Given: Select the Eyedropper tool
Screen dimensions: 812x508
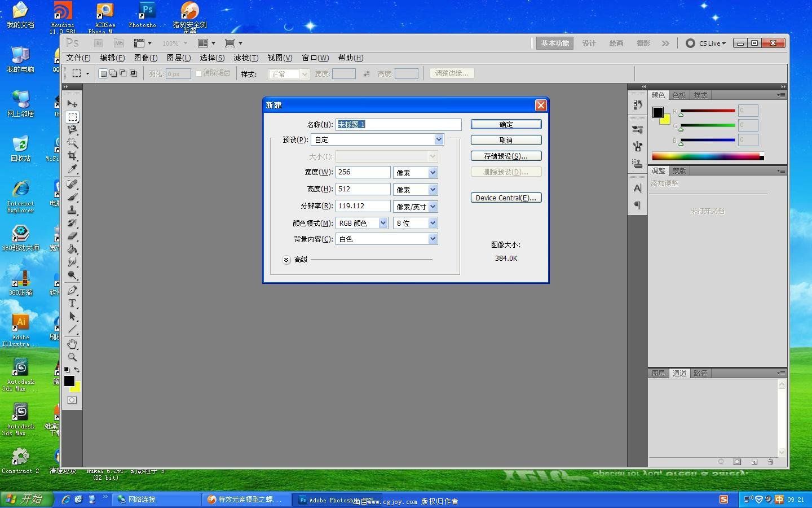Looking at the screenshot, I should [72, 169].
